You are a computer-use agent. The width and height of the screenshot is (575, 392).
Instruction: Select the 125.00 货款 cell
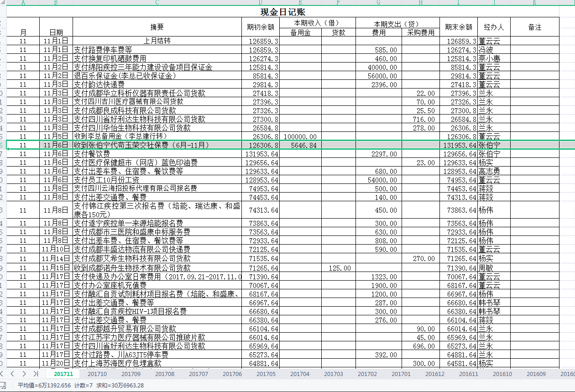tap(339, 268)
